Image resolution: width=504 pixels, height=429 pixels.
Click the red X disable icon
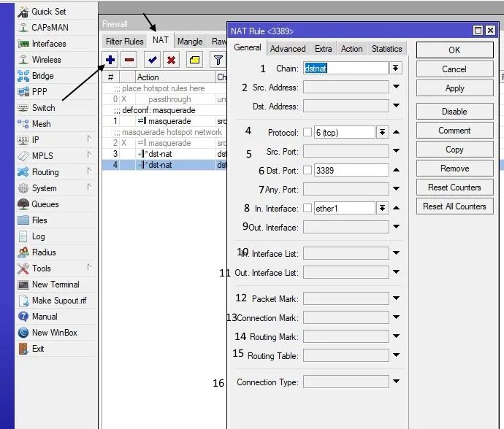172,60
